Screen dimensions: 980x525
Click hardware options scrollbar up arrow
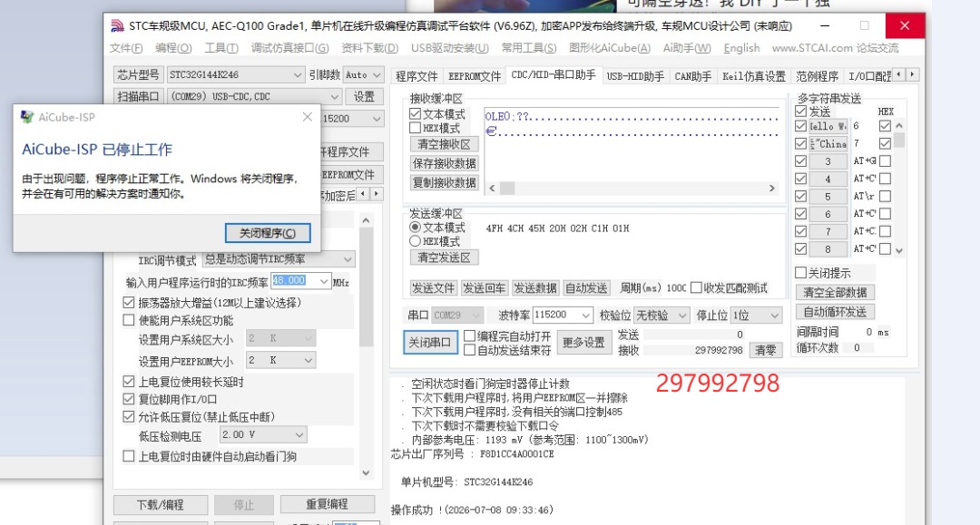coord(367,220)
